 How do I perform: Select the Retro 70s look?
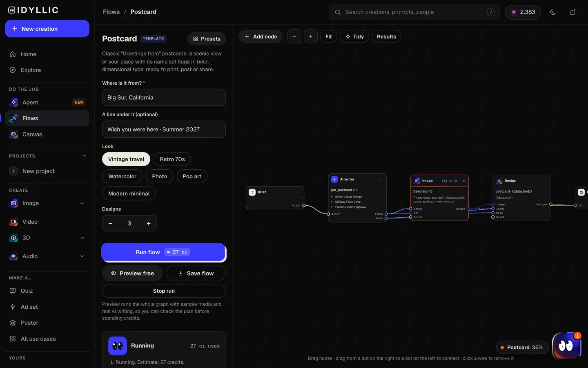(x=172, y=159)
